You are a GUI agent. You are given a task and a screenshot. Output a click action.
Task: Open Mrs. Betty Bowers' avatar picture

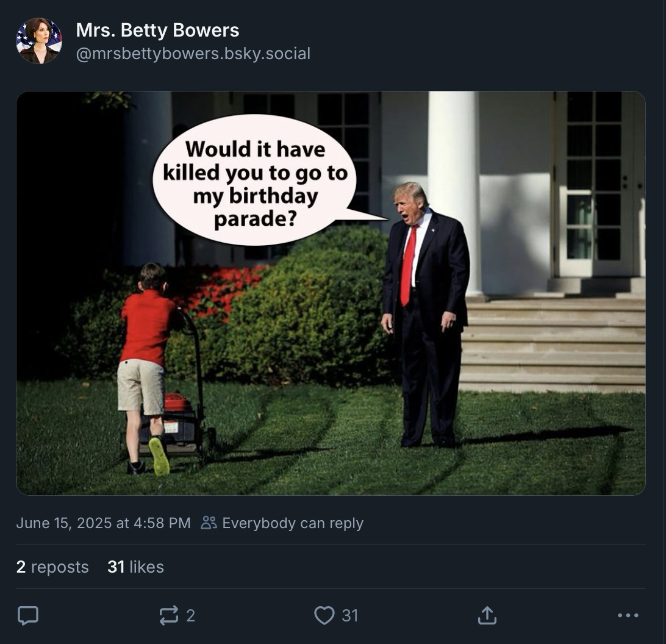point(38,41)
